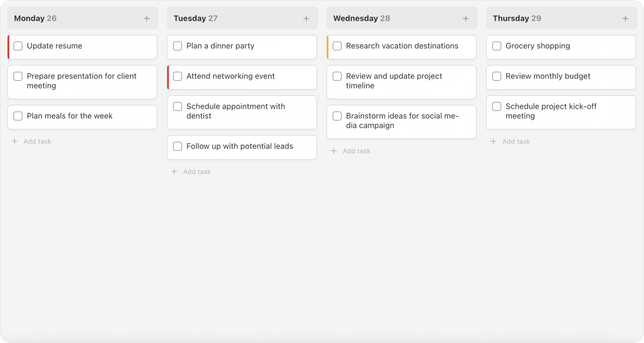The height and width of the screenshot is (343, 644).
Task: Check Research vacation destinations checkbox
Action: pyautogui.click(x=337, y=46)
